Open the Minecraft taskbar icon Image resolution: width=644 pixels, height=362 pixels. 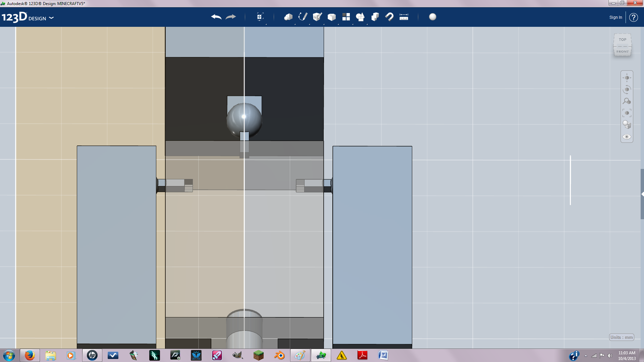259,355
